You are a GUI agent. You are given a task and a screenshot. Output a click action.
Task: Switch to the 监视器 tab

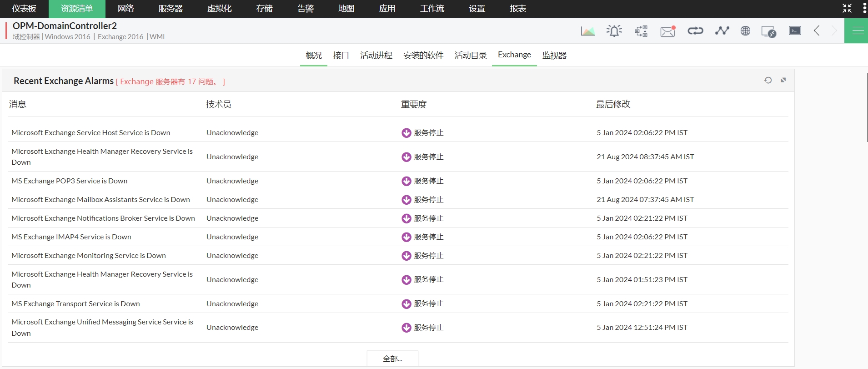(555, 56)
